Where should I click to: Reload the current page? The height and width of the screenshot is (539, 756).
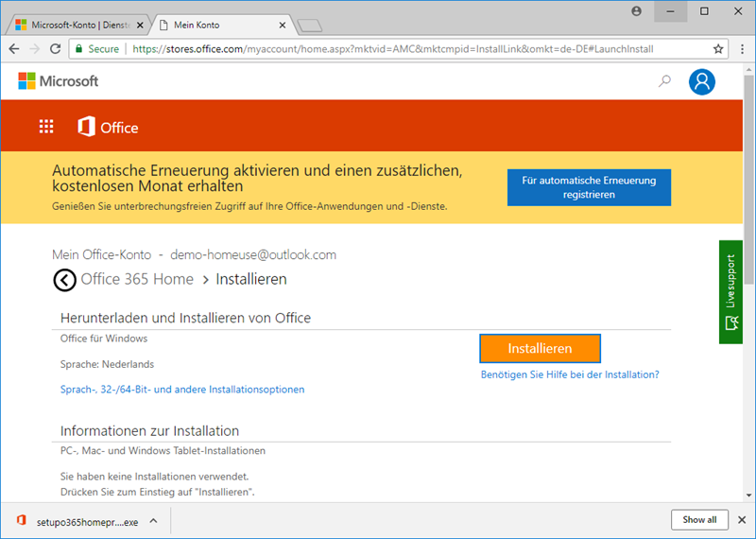55,49
